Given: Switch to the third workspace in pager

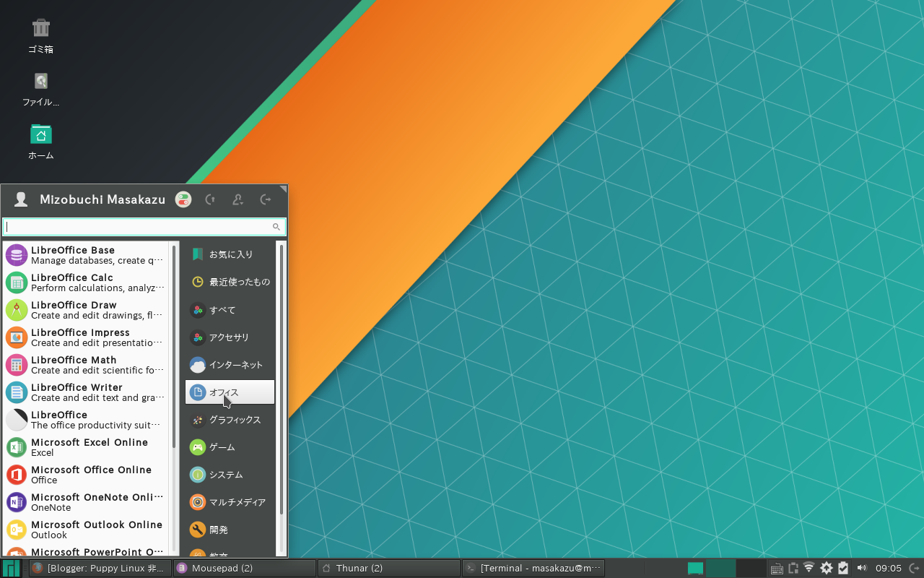Looking at the screenshot, I should tap(751, 568).
